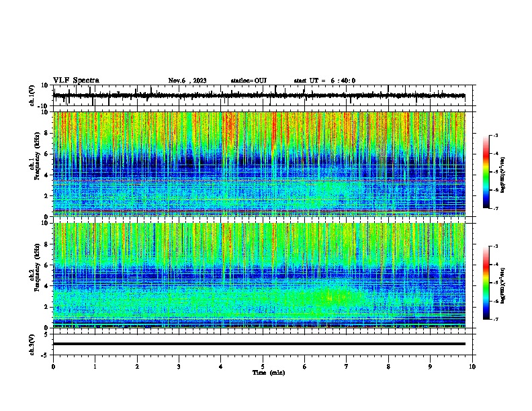
Task: Click the ch.1 frequency spectrogram panel
Action: (x=259, y=164)
